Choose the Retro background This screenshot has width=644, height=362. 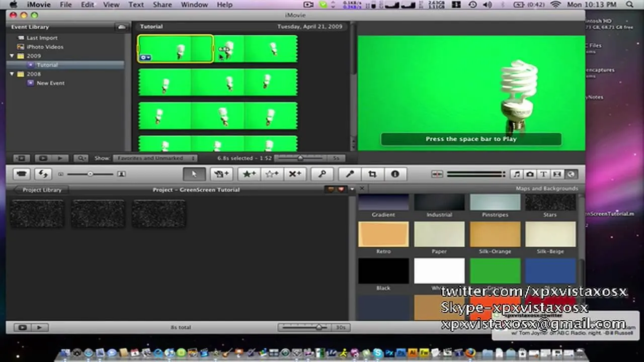click(x=383, y=235)
